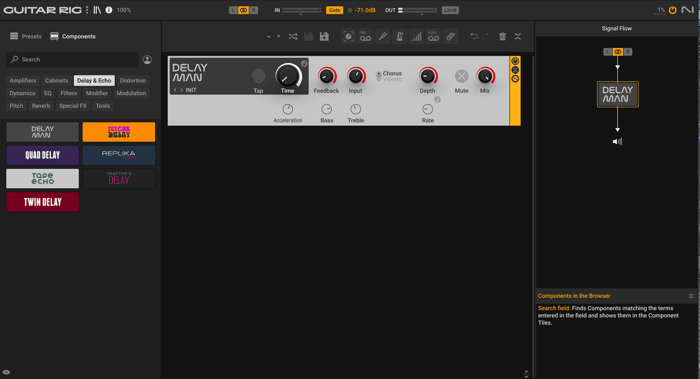Screen dimensions: 700x379
Task: Open the Guitar Rig main menu dots
Action: coord(87,10)
